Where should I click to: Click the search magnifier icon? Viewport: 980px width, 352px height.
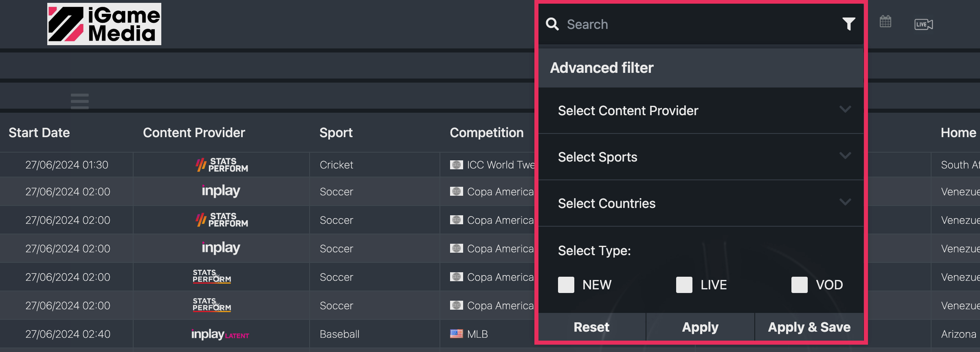click(552, 24)
